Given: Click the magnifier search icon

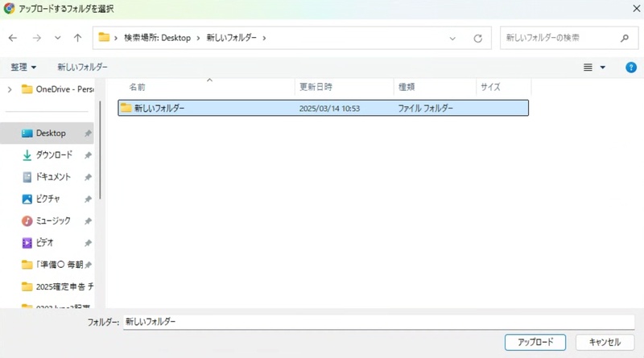Looking at the screenshot, I should tap(625, 38).
